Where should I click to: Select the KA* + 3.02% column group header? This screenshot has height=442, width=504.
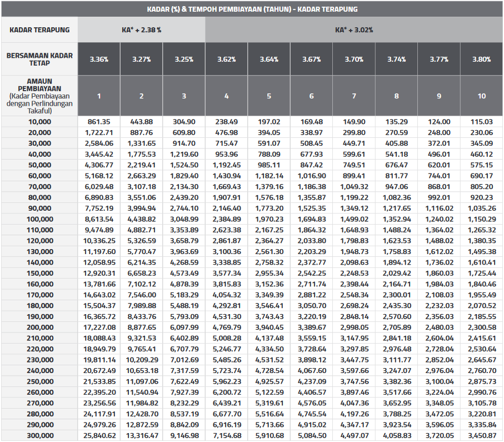tap(354, 29)
